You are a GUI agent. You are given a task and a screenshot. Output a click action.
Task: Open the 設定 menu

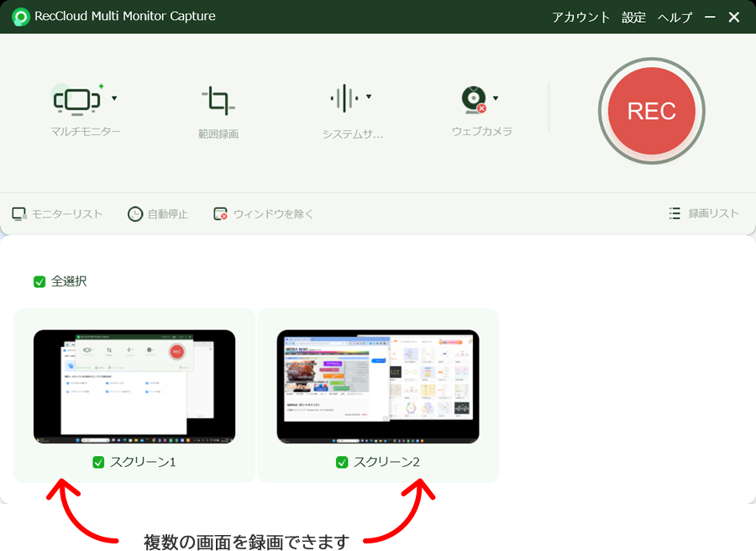tap(633, 18)
